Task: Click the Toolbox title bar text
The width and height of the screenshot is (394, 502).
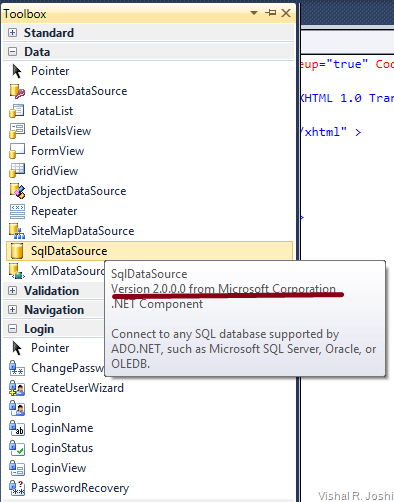Action: coord(25,14)
